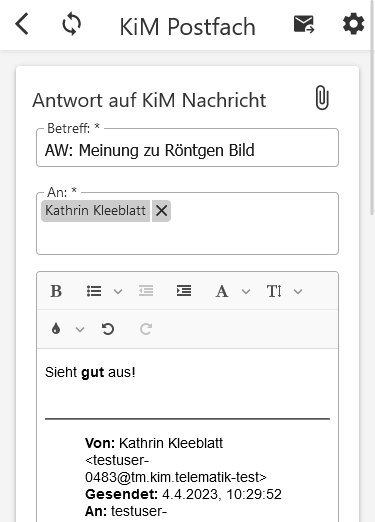This screenshot has height=522, width=375.
Task: Expand the font size dropdown arrow
Action: 298,292
